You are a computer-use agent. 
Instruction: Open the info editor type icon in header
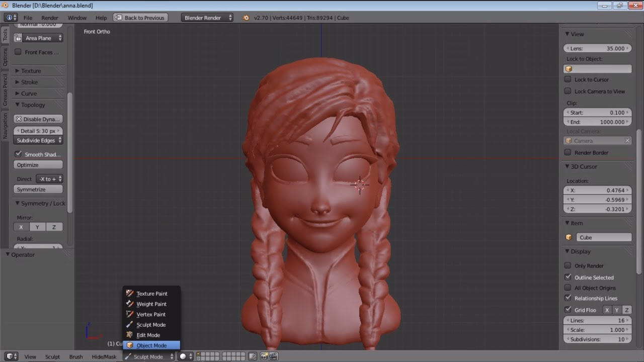point(11,18)
